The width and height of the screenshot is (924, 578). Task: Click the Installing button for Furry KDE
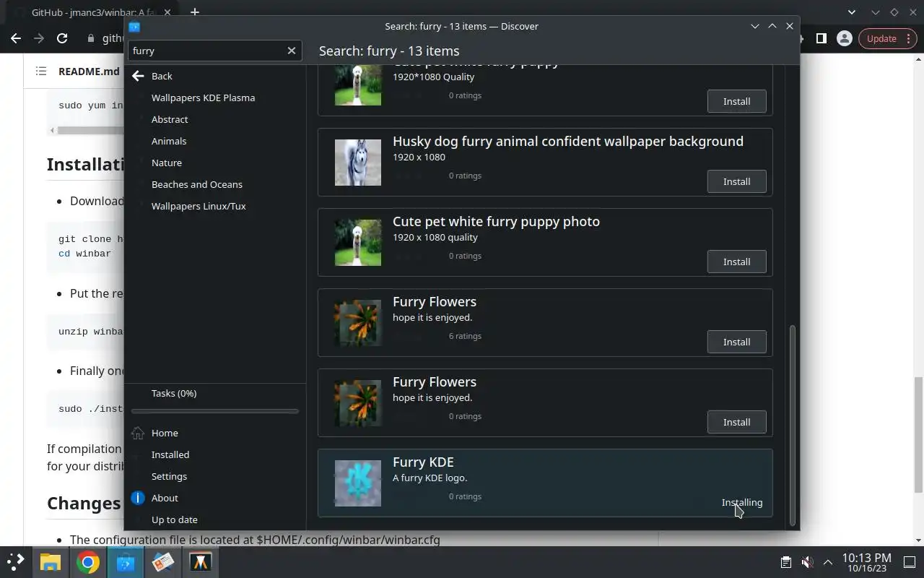(742, 502)
